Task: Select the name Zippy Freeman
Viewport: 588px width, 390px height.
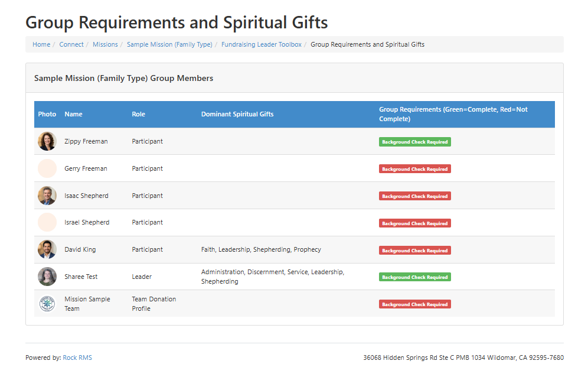Action: coord(86,141)
